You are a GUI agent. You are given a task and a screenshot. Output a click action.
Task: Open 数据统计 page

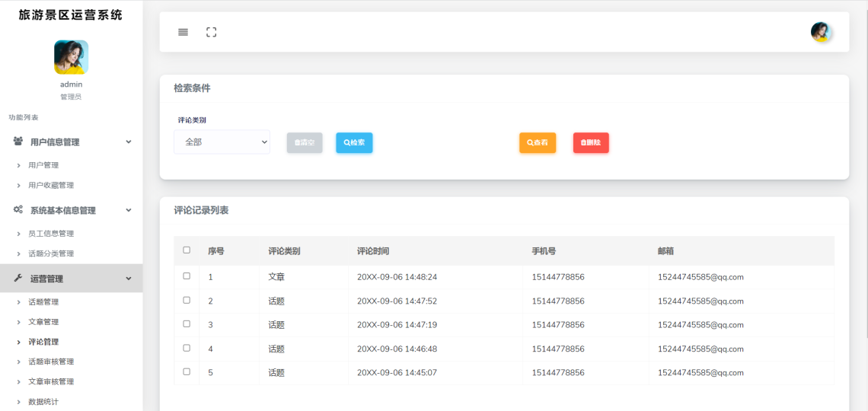(x=43, y=402)
